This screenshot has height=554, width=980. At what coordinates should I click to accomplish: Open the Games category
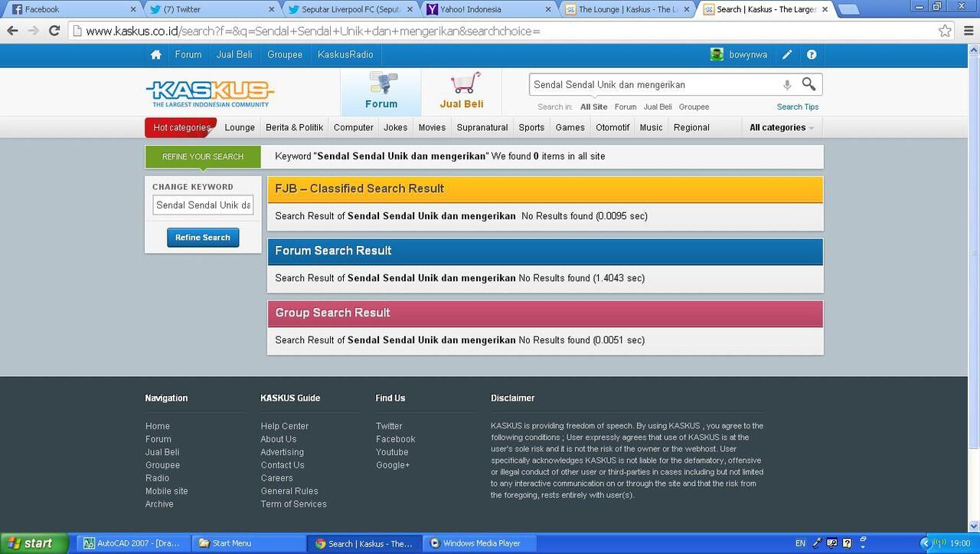tap(570, 127)
